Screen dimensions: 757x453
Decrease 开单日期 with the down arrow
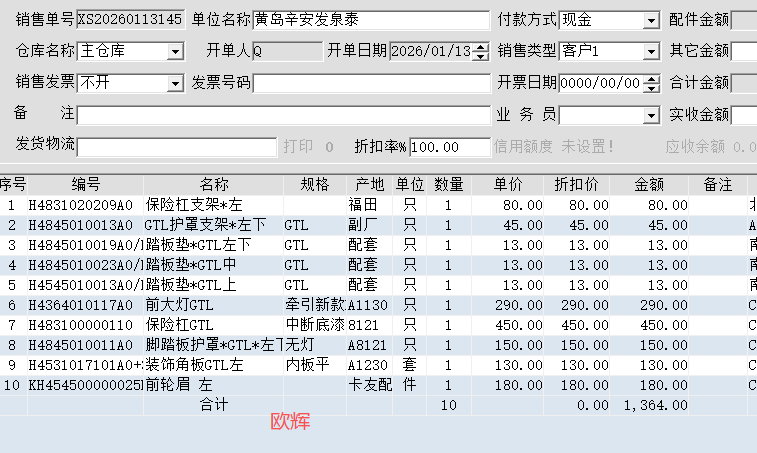[x=481, y=56]
